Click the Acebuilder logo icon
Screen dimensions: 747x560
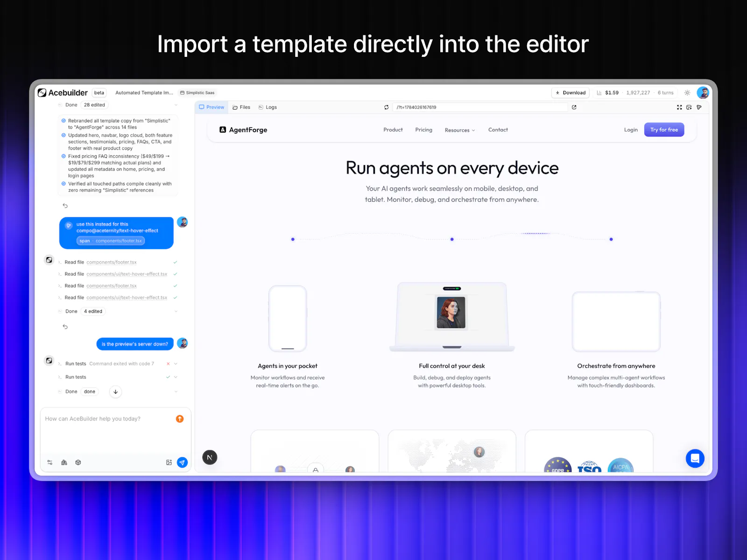click(42, 92)
